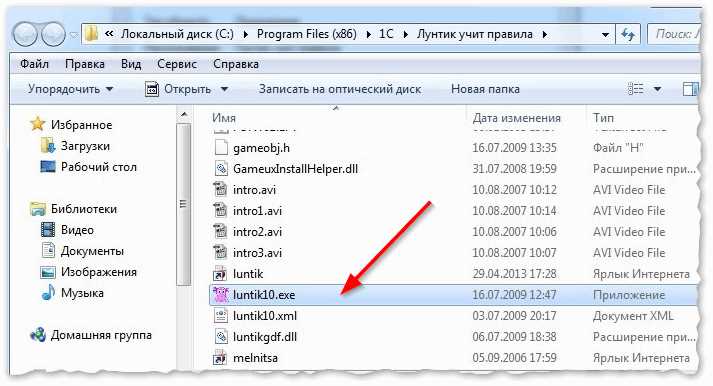Image resolution: width=713 pixels, height=386 pixels.
Task: Click the luntik10.exe purple application icon
Action: (x=221, y=294)
